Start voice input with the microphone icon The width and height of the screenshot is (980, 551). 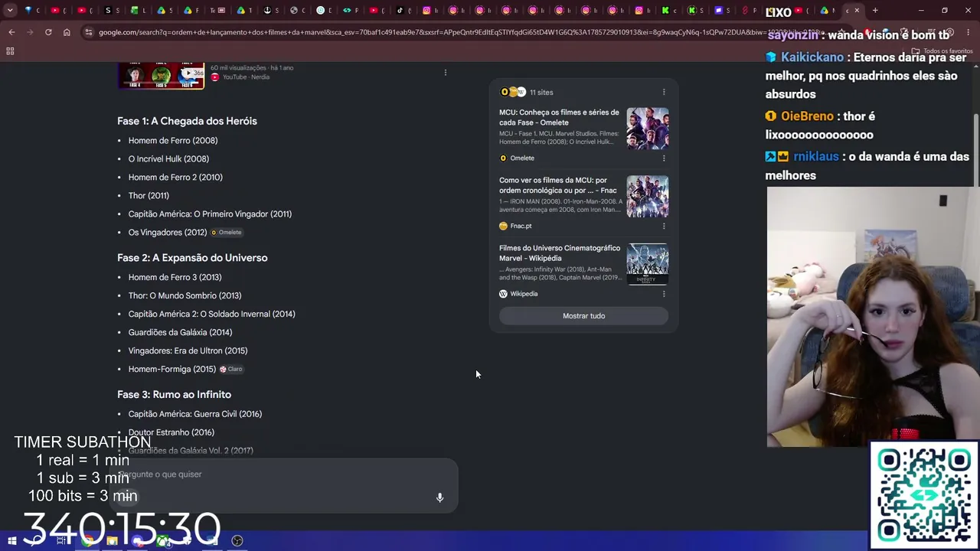[439, 497]
